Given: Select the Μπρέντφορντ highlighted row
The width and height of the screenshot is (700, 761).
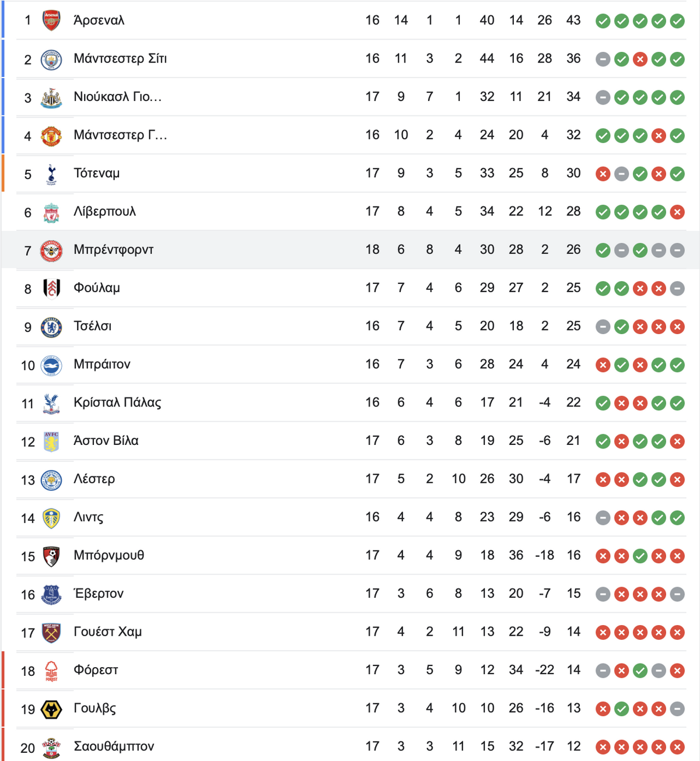Looking at the screenshot, I should coord(350,250).
